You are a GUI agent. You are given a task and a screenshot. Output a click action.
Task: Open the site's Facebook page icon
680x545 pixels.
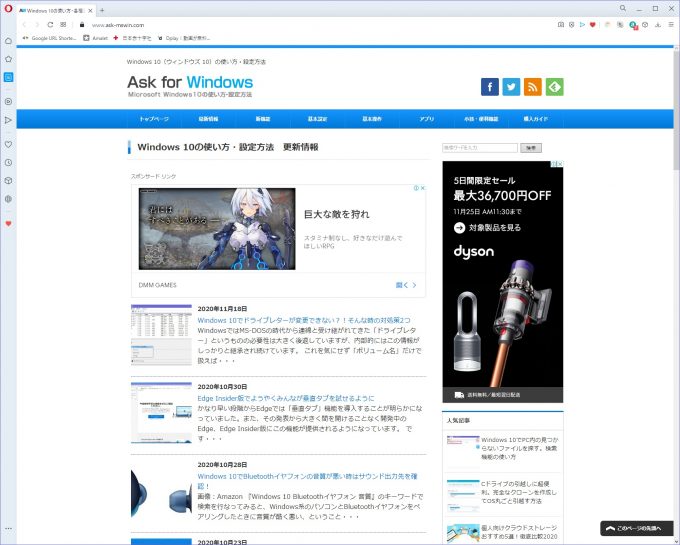490,87
